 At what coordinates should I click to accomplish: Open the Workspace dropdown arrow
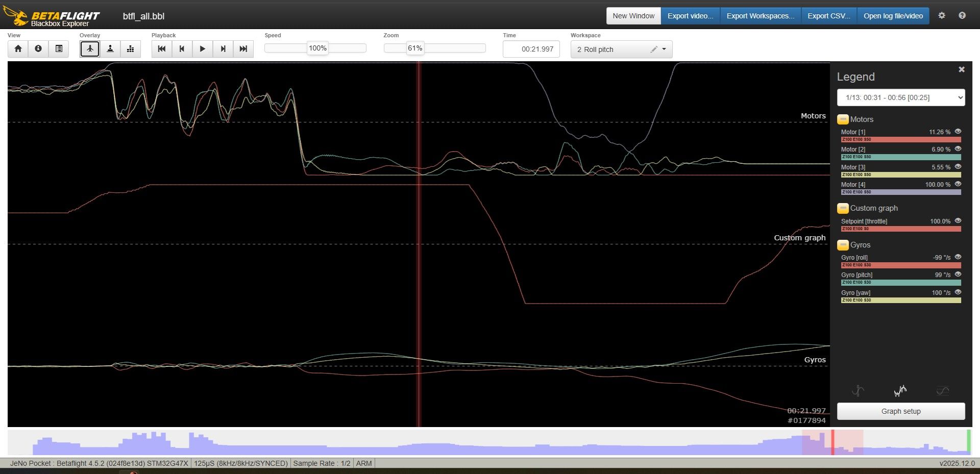(664, 49)
